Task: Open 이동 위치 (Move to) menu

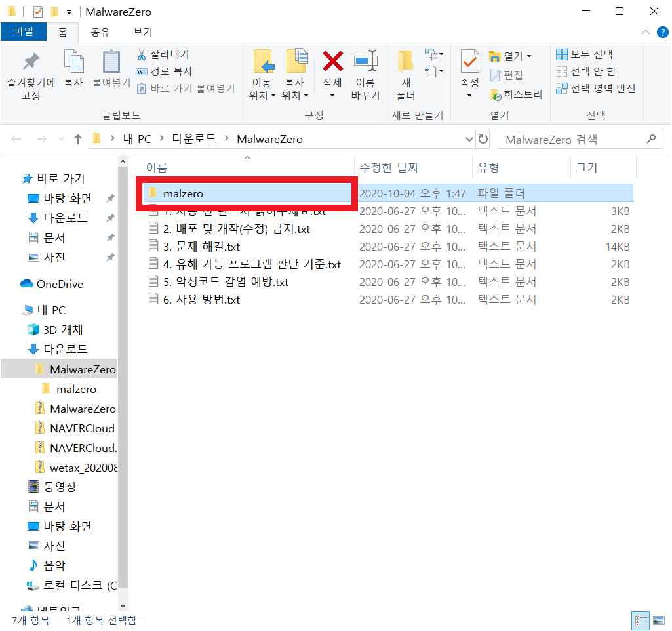Action: click(262, 75)
